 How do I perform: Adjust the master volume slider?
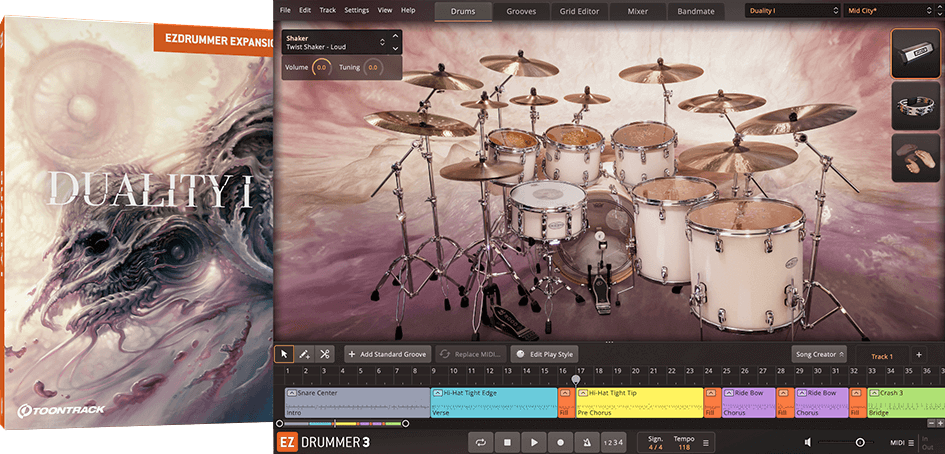[x=860, y=443]
